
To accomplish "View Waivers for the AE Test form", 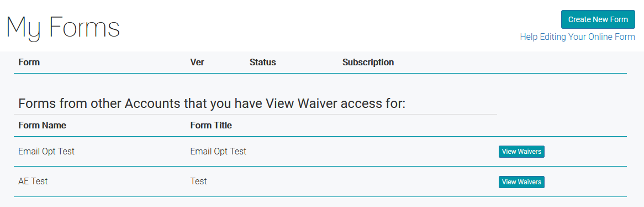I will tap(521, 182).
